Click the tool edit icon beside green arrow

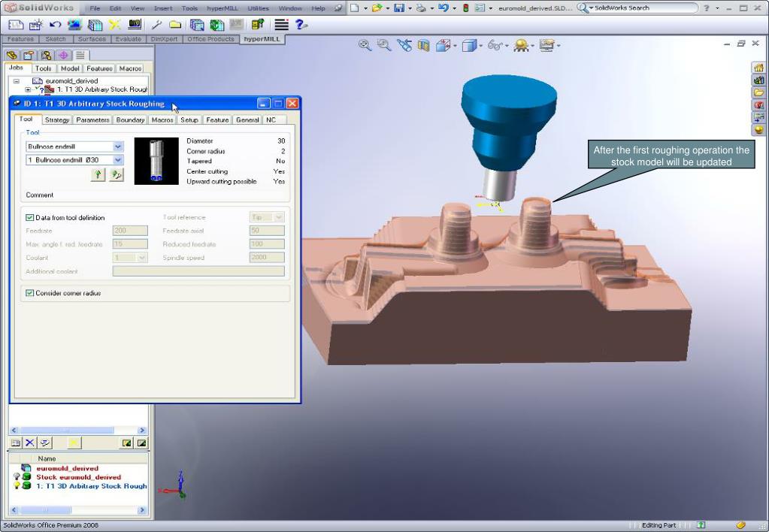point(117,174)
